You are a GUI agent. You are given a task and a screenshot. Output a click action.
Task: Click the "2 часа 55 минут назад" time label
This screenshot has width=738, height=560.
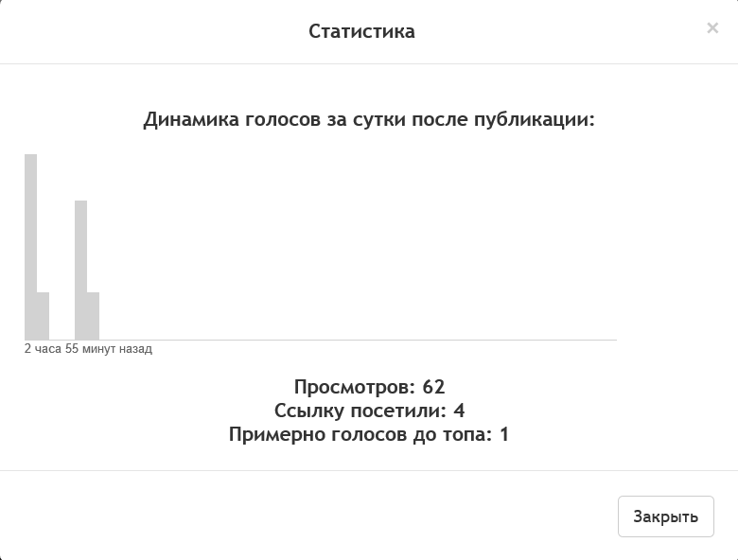88,349
